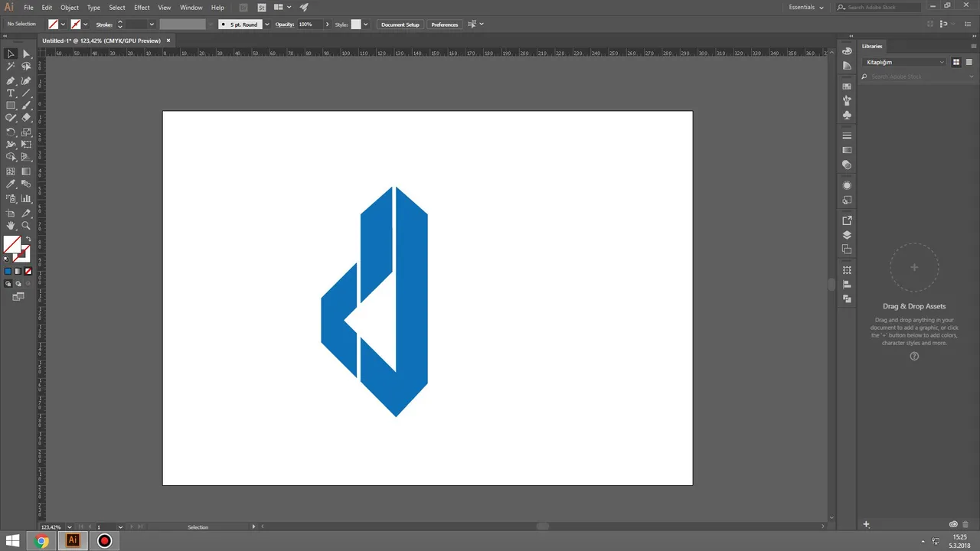Click the Document Setup button
980x551 pixels.
[400, 24]
